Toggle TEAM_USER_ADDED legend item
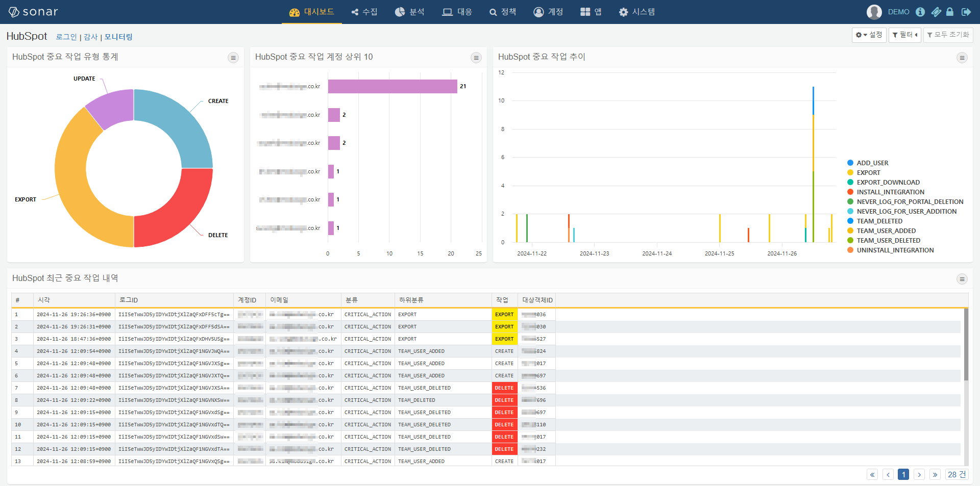Image resolution: width=980 pixels, height=486 pixels. [x=881, y=231]
